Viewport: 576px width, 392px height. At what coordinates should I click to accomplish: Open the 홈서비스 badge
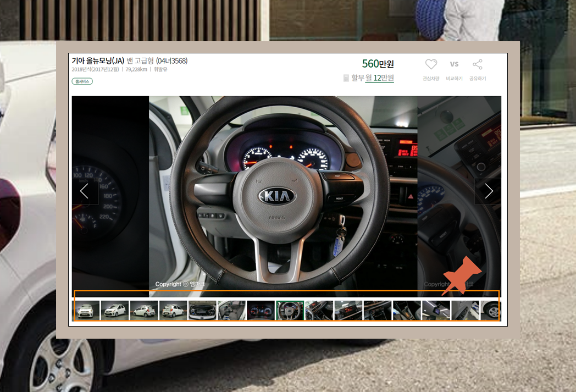click(82, 81)
